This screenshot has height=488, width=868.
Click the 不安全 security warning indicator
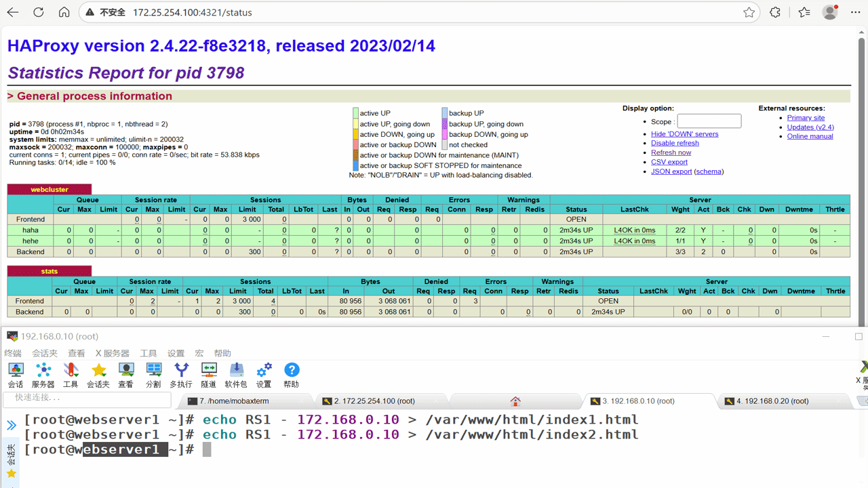click(x=105, y=12)
